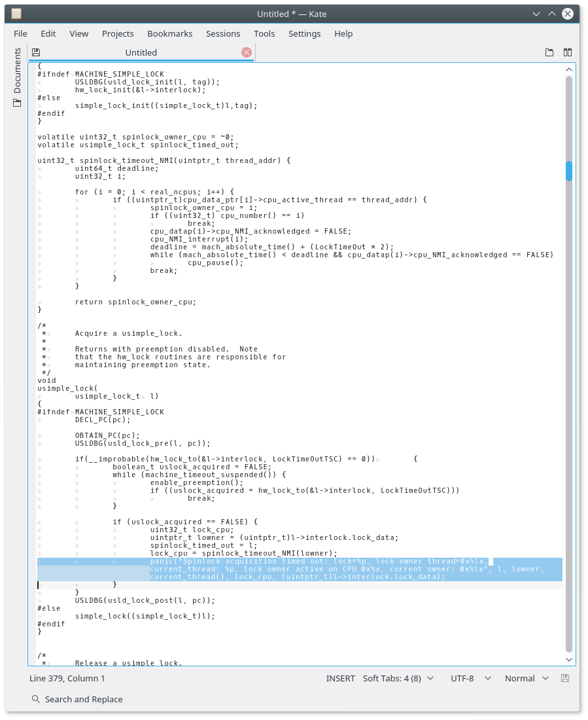Click Line 379, Column 1 status text
The height and width of the screenshot is (720, 588).
[67, 678]
